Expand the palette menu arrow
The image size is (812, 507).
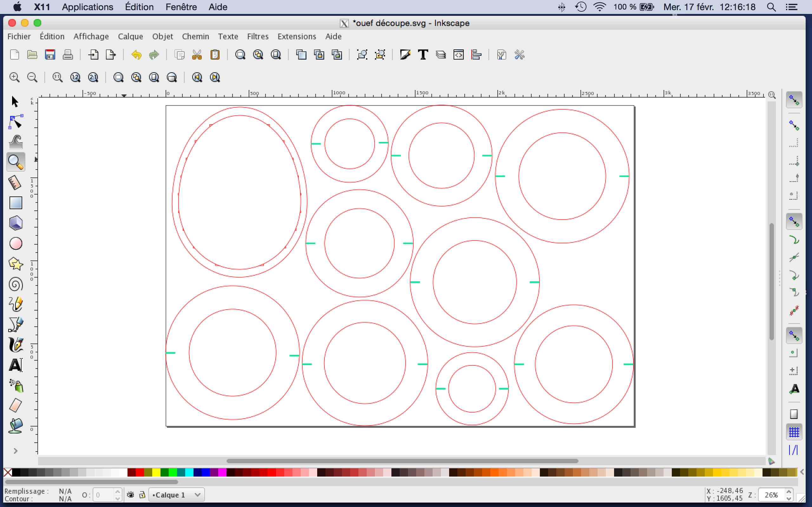802,472
